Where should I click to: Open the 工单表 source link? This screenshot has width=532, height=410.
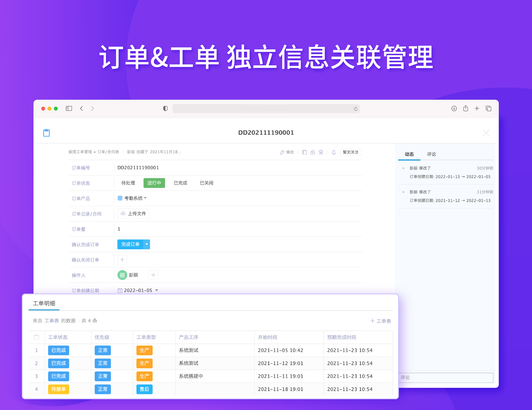tap(52, 321)
